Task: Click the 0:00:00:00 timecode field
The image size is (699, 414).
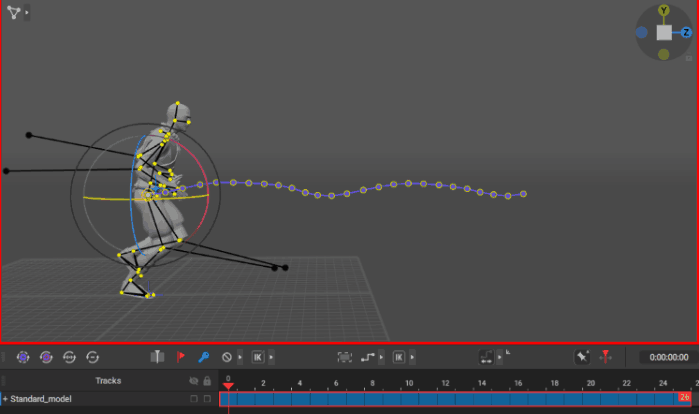Action: pos(668,357)
